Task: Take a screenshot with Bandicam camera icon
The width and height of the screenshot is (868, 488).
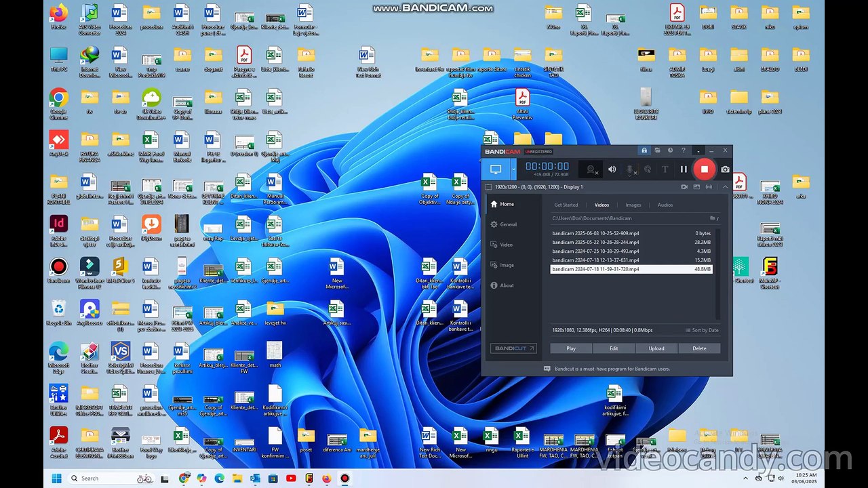Action: coord(725,169)
